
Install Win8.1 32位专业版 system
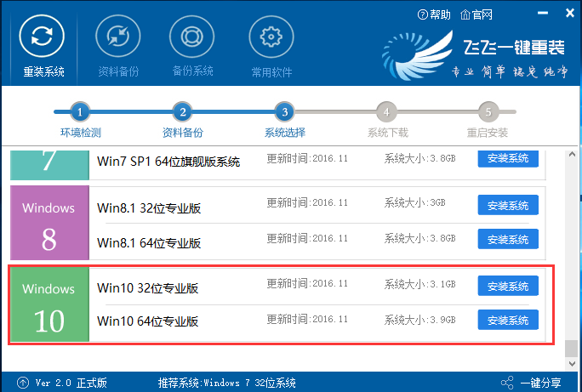(508, 205)
